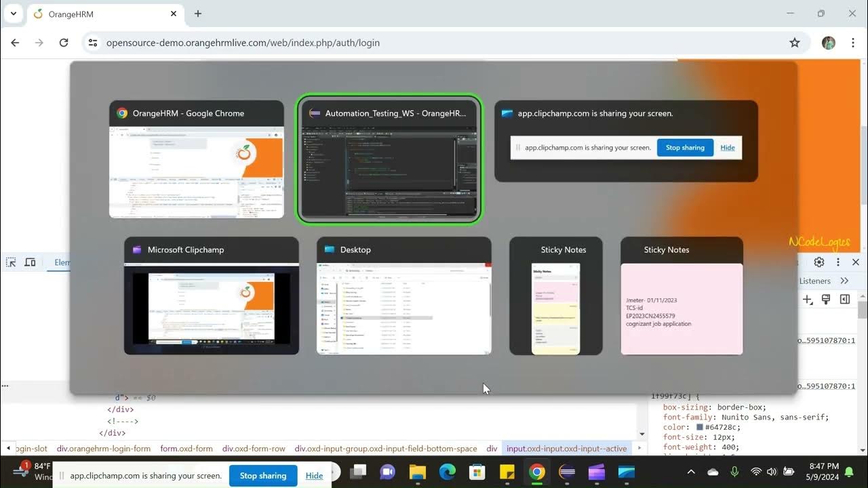Select the Automation_Testing_WS window thumbnail
The image size is (868, 488).
tap(389, 159)
